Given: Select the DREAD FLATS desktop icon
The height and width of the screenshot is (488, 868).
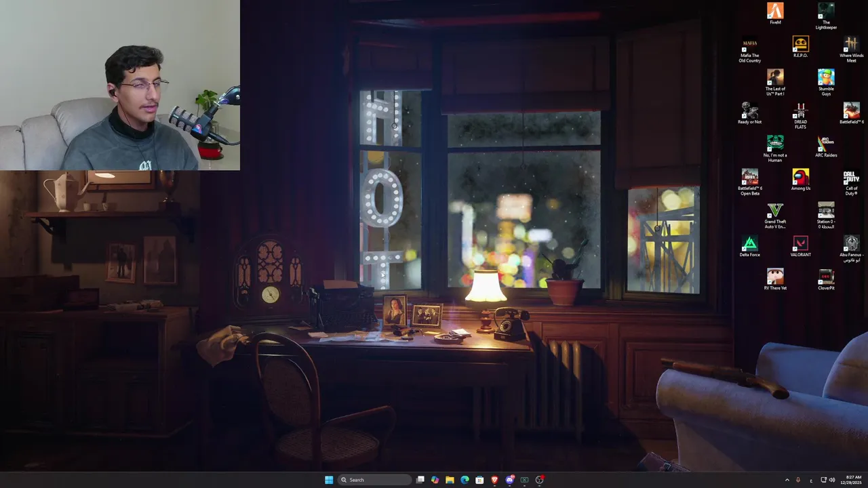Looking at the screenshot, I should pos(800,116).
